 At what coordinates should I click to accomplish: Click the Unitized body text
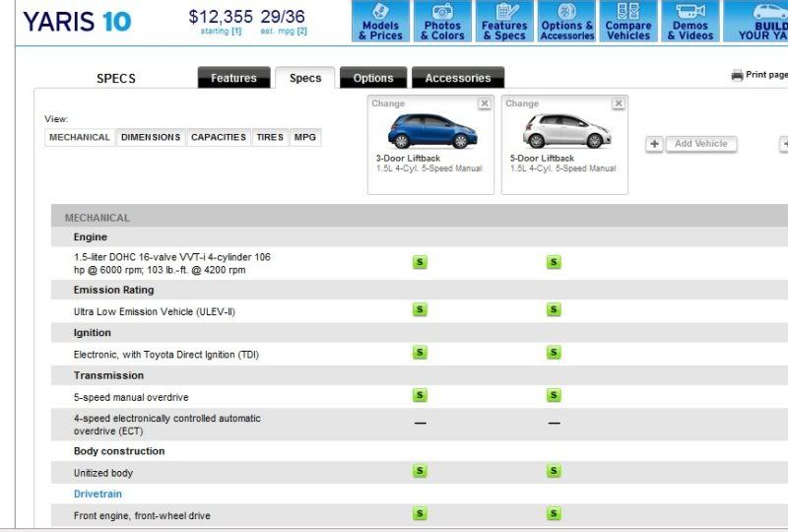[103, 473]
